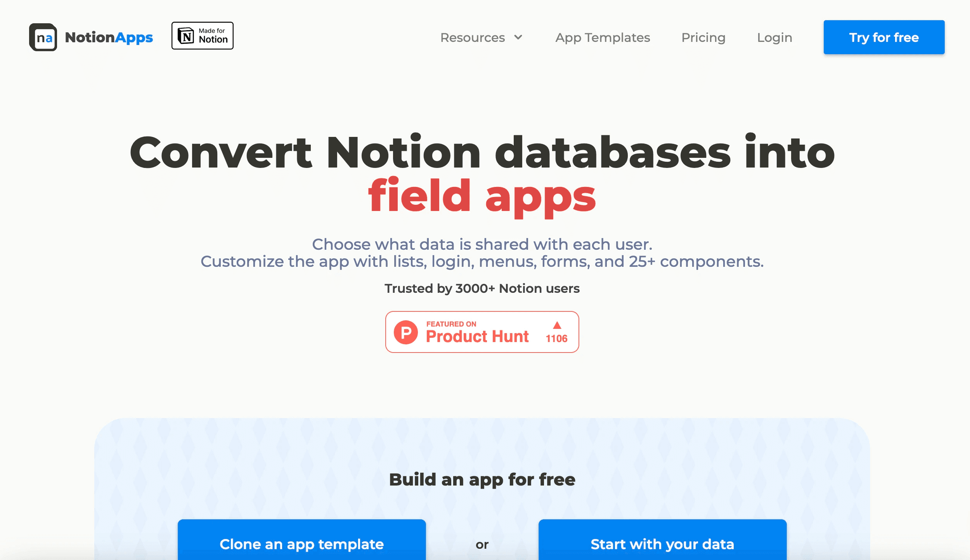Click the Pricing navigation menu item

click(x=703, y=37)
